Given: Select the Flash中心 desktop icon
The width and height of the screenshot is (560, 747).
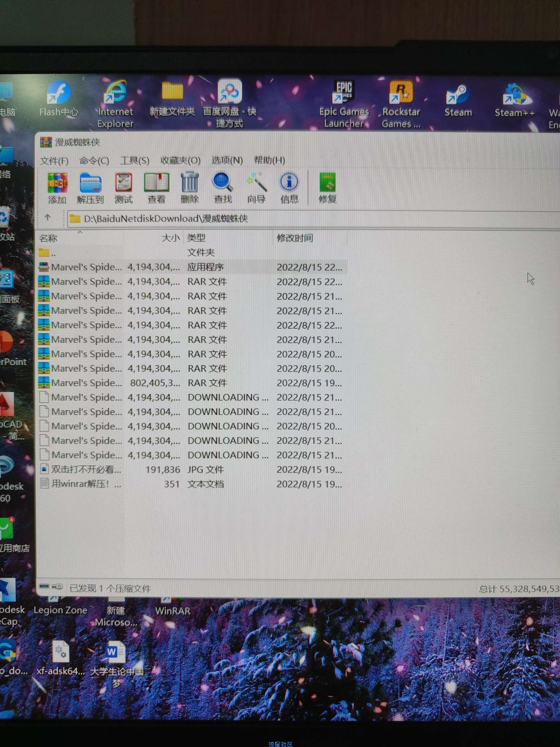Looking at the screenshot, I should click(59, 98).
